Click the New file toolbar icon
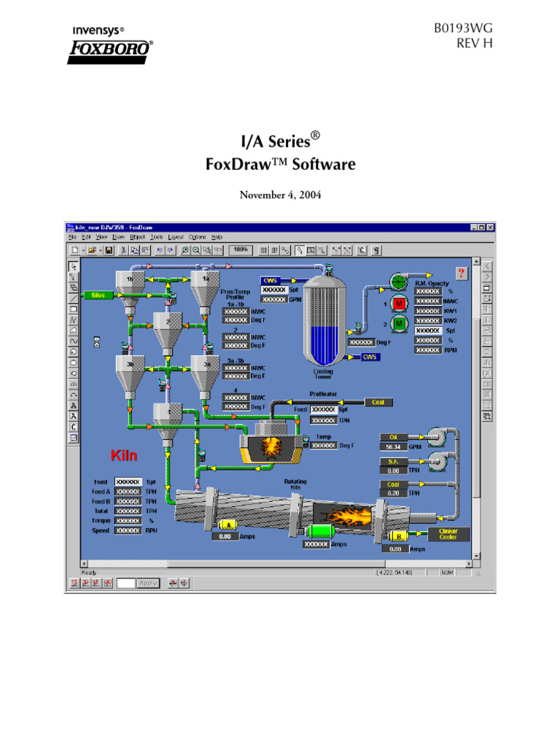560x747 pixels. point(75,249)
